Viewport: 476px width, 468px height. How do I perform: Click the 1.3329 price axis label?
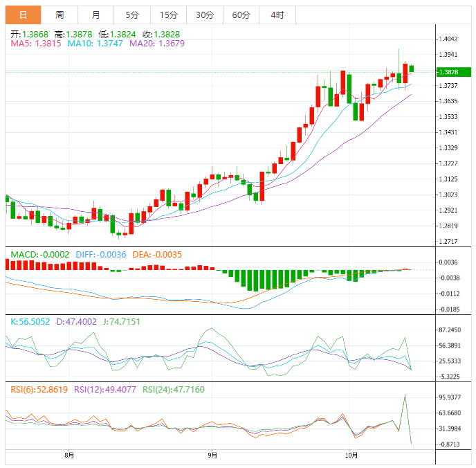[448, 148]
